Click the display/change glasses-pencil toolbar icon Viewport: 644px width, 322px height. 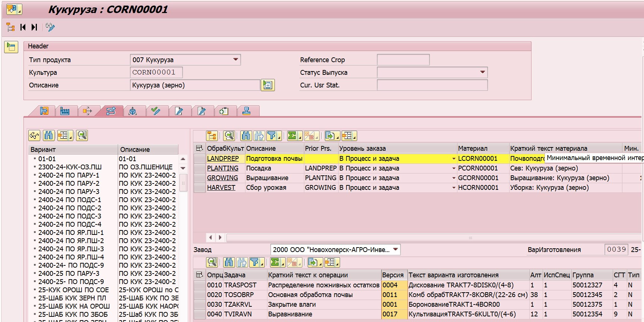(50, 27)
